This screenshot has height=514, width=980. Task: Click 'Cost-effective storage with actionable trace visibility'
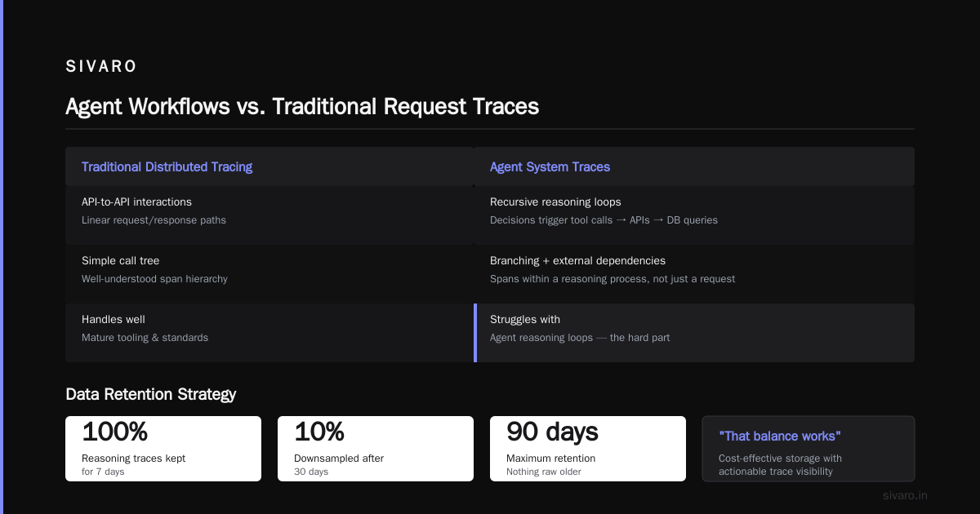tap(780, 465)
